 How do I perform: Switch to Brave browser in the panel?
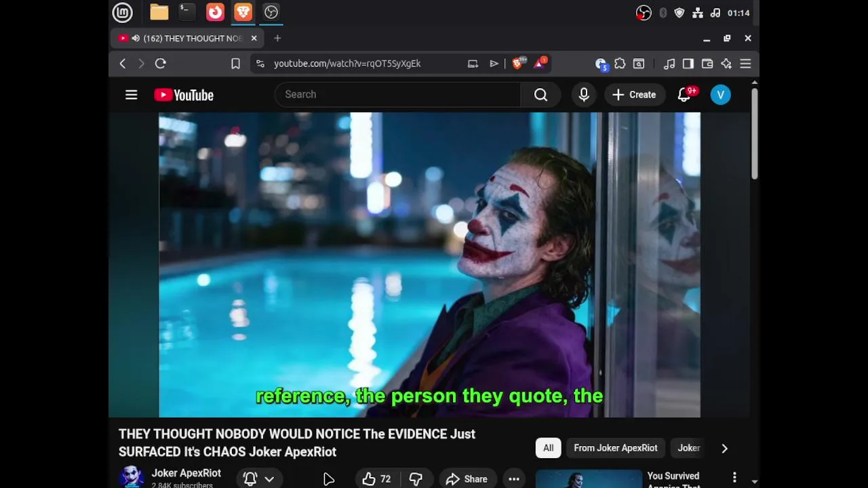(x=243, y=12)
